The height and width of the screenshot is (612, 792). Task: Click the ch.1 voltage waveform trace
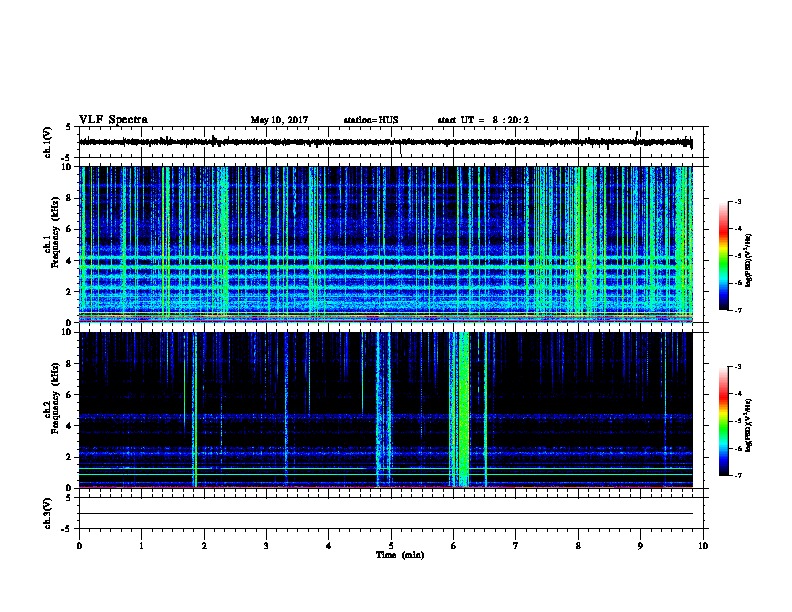coord(386,142)
